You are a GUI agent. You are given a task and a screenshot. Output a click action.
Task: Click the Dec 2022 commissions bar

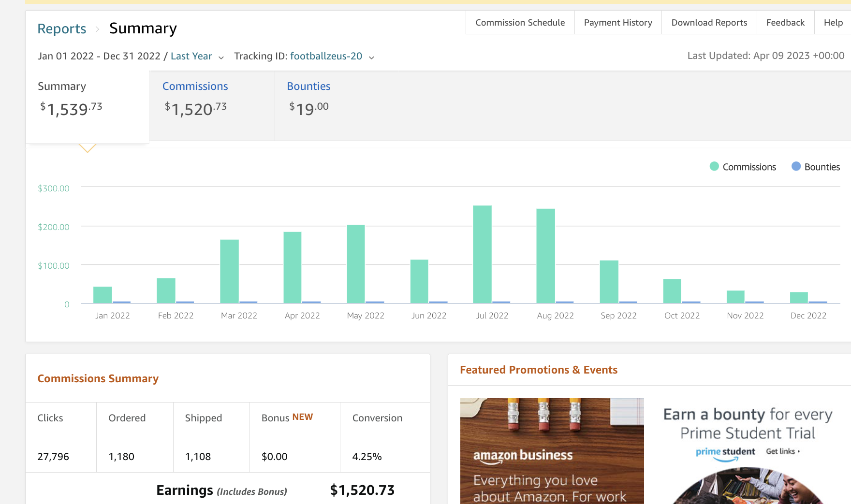(799, 298)
